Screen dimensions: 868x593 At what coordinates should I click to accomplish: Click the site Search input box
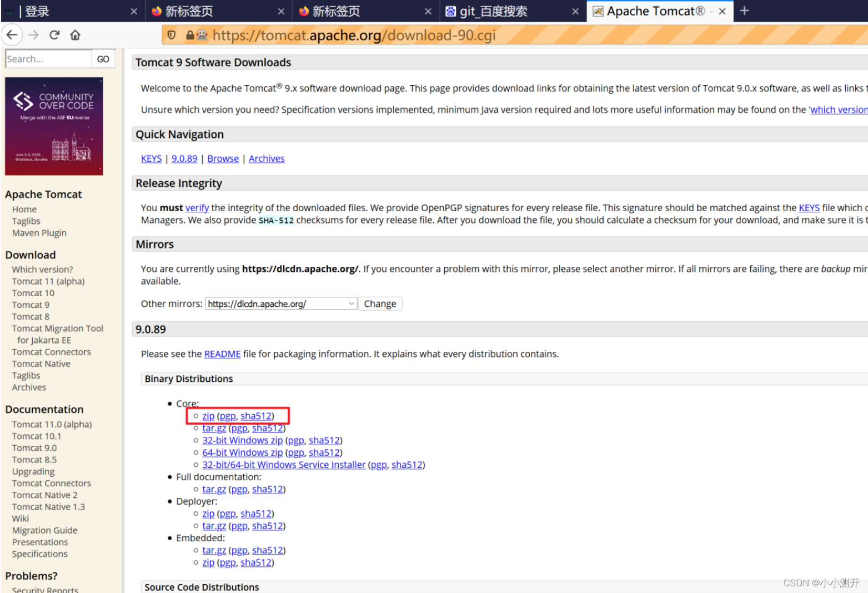[x=48, y=59]
